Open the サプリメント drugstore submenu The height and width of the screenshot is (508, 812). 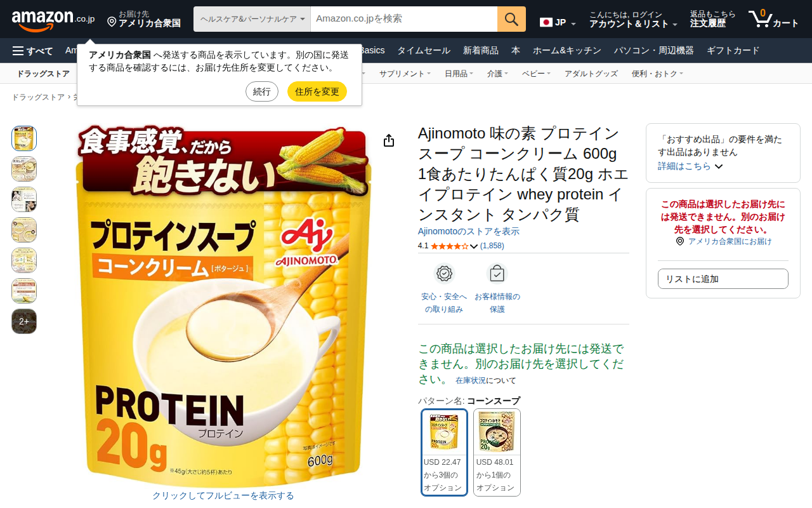[x=405, y=74]
